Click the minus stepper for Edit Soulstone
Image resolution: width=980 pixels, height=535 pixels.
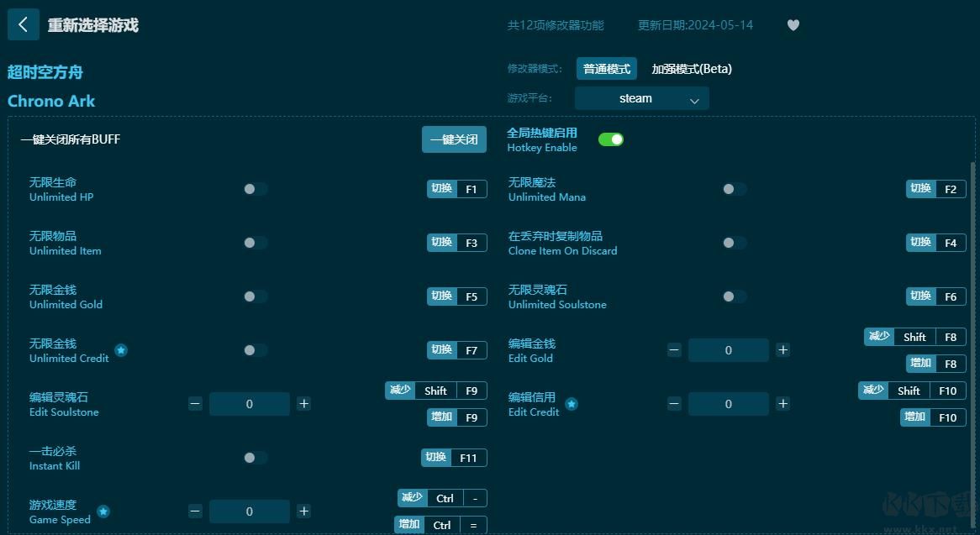[x=195, y=404]
